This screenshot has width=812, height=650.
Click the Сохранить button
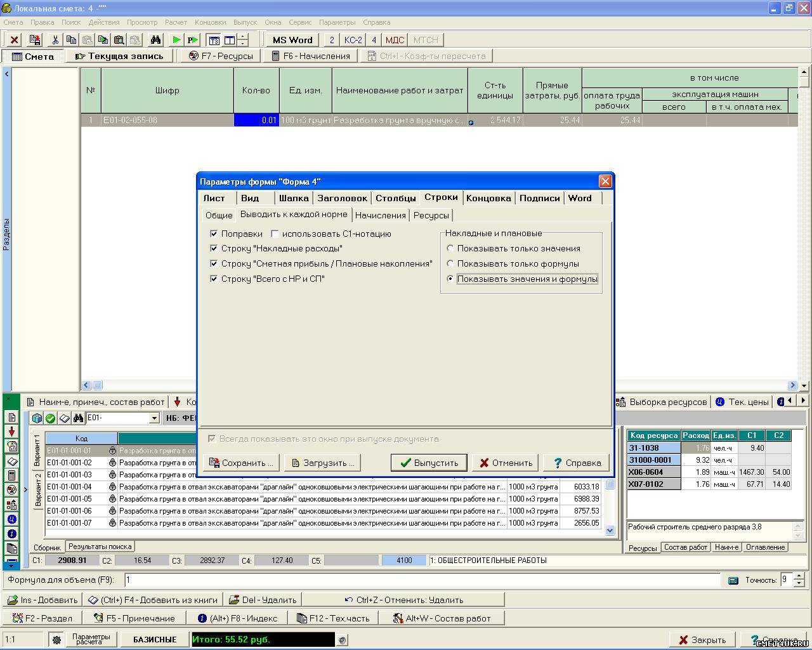(x=242, y=463)
